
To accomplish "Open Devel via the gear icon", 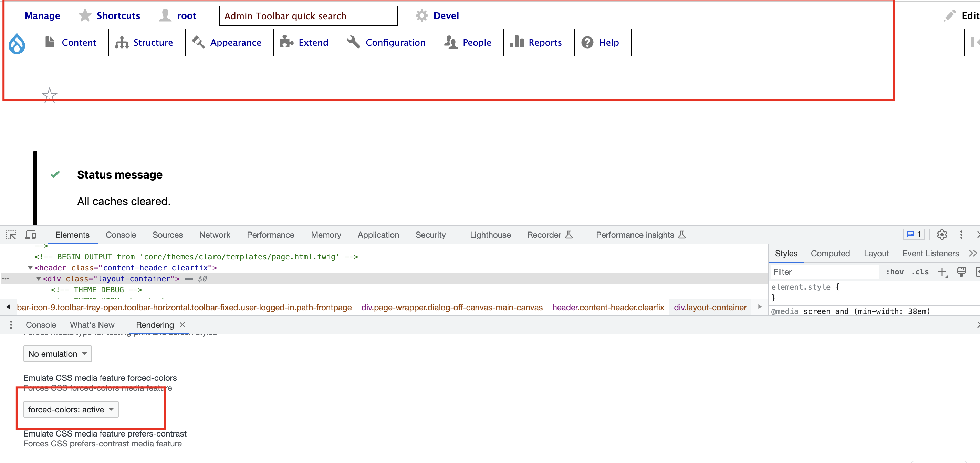I will click(x=421, y=15).
